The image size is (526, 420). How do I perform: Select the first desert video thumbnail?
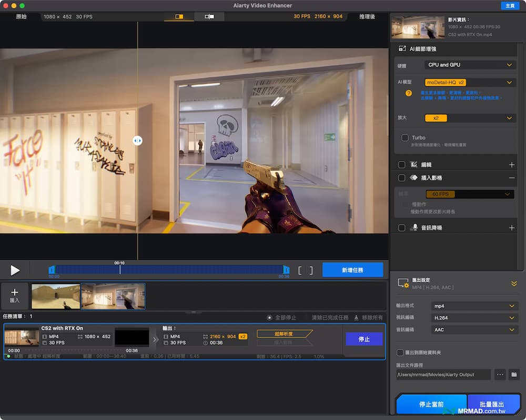coord(56,296)
